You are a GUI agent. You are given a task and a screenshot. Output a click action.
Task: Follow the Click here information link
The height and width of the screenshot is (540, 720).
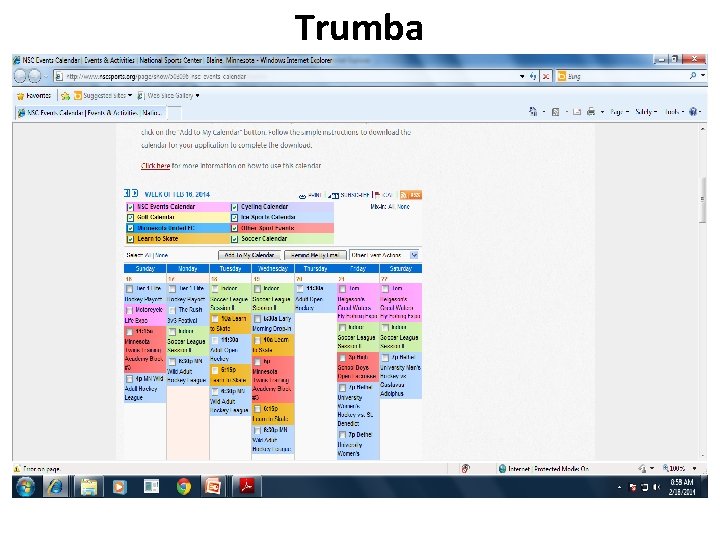coord(155,166)
